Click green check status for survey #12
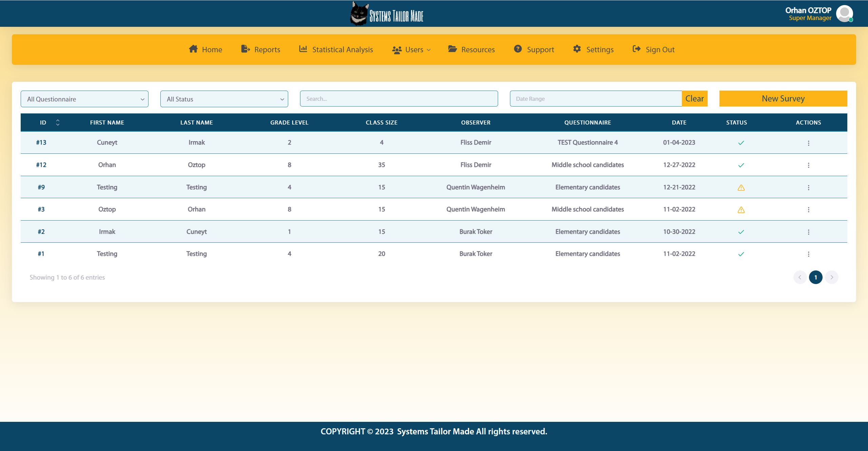The width and height of the screenshot is (868, 451). [741, 165]
